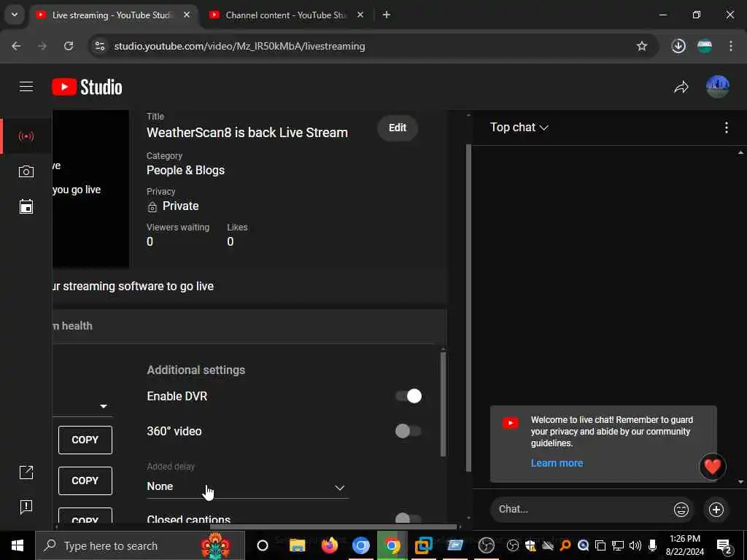Image resolution: width=747 pixels, height=560 pixels.
Task: Follow the Learn more link in chat
Action: (x=557, y=463)
